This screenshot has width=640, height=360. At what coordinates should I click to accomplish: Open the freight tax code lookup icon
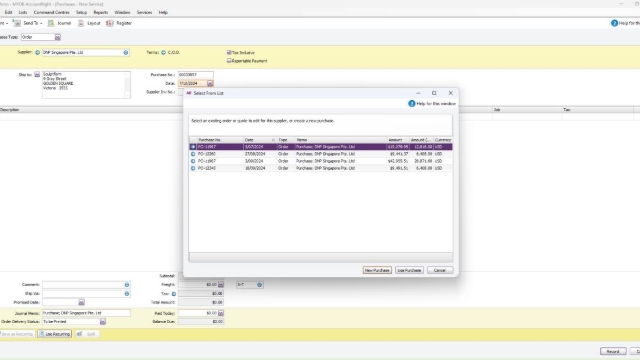pyautogui.click(x=260, y=284)
